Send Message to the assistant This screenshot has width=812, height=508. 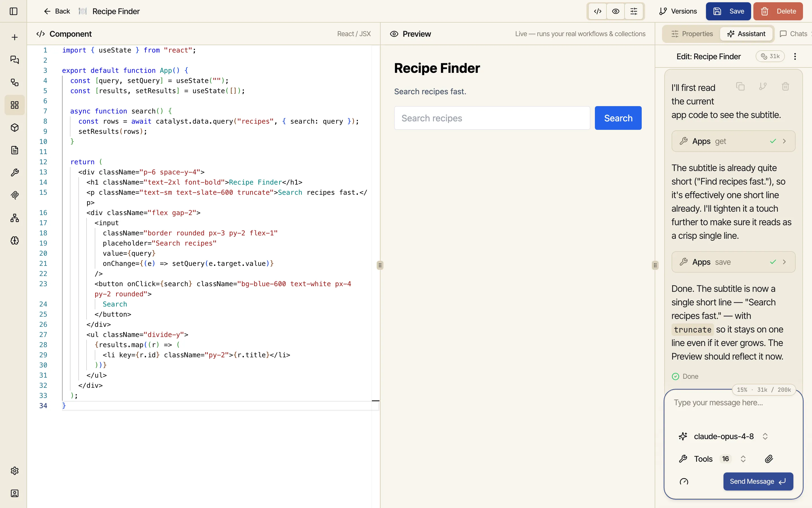click(x=758, y=481)
